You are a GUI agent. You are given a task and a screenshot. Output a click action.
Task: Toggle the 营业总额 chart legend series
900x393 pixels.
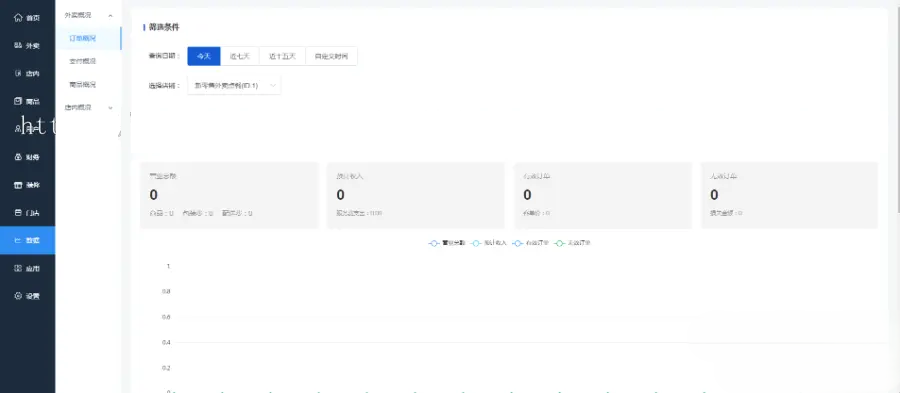click(x=447, y=243)
